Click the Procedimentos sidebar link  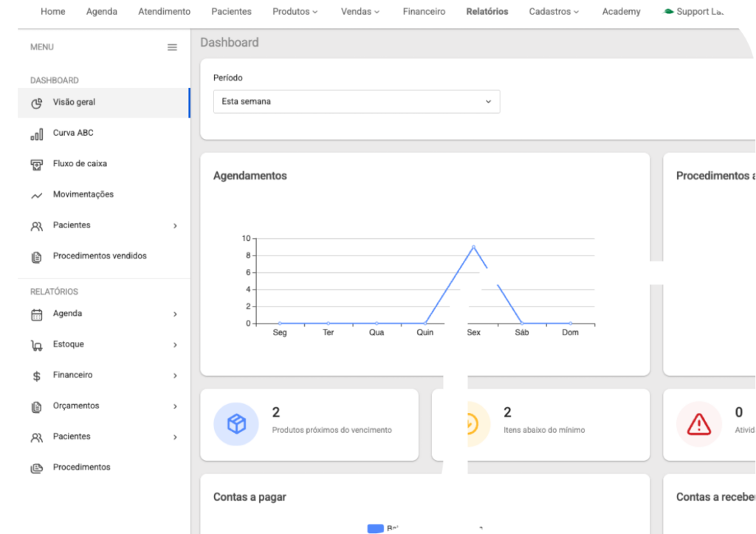[81, 468]
